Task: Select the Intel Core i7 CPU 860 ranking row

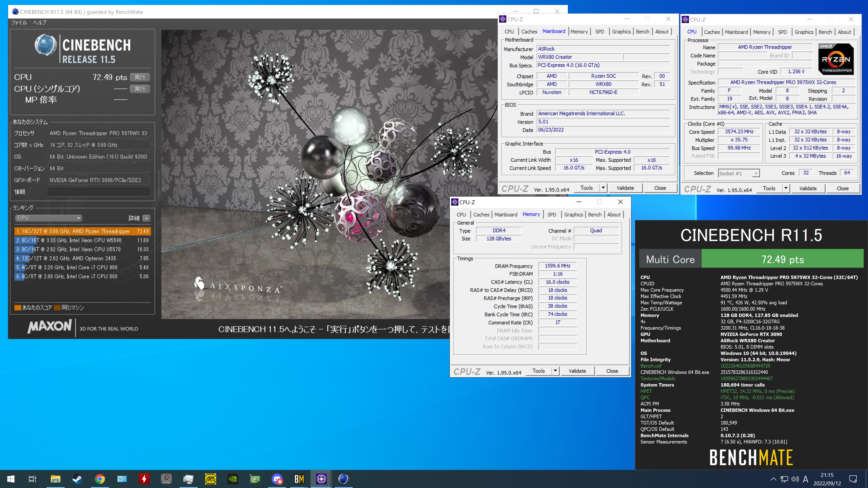Action: (83, 277)
